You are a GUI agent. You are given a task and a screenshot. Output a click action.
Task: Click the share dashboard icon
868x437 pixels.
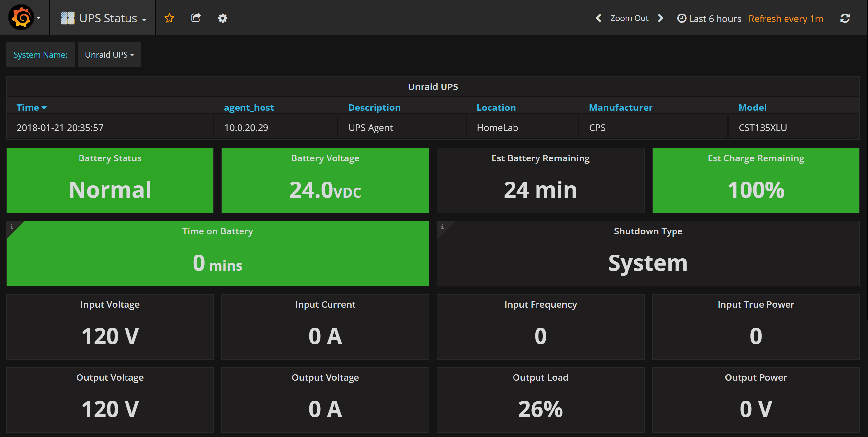[196, 18]
